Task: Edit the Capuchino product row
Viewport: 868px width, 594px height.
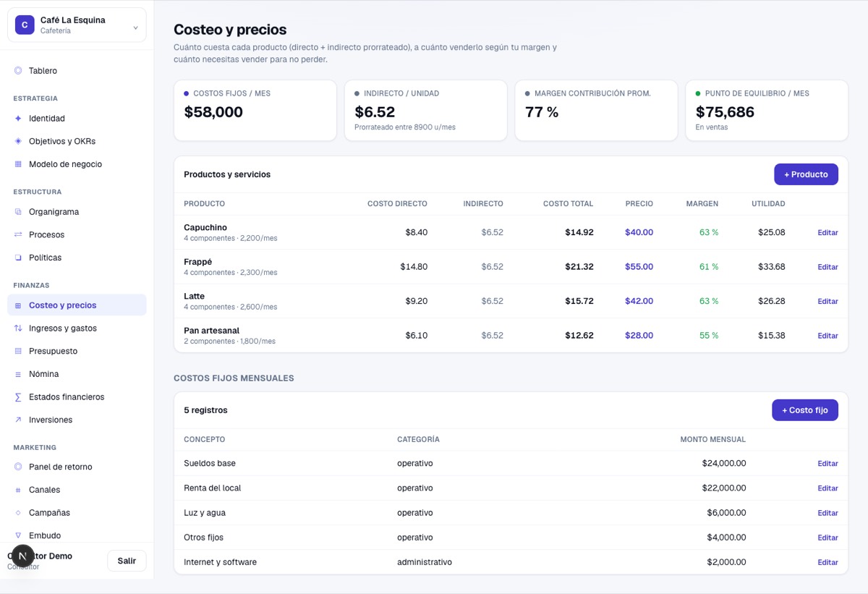Action: point(827,233)
